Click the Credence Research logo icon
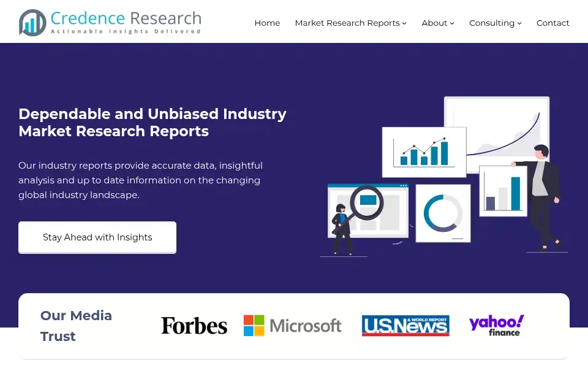The width and height of the screenshot is (588, 368). [x=32, y=23]
